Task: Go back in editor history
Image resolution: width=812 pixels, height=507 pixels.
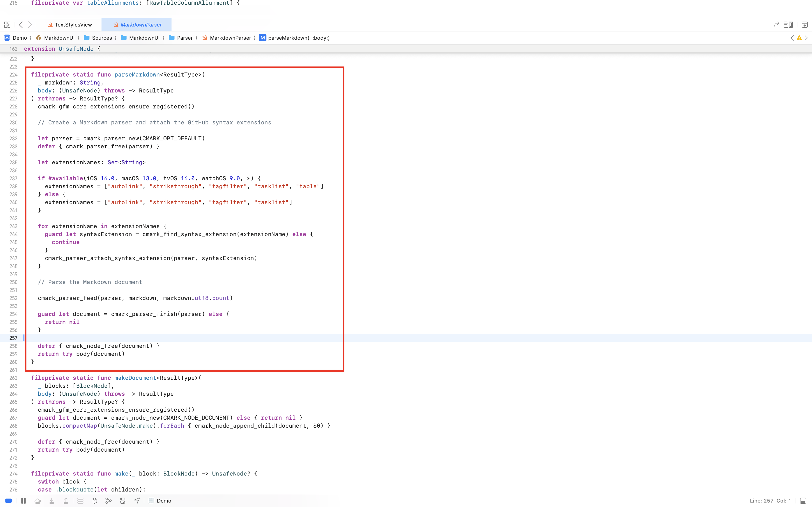Action: point(21,24)
